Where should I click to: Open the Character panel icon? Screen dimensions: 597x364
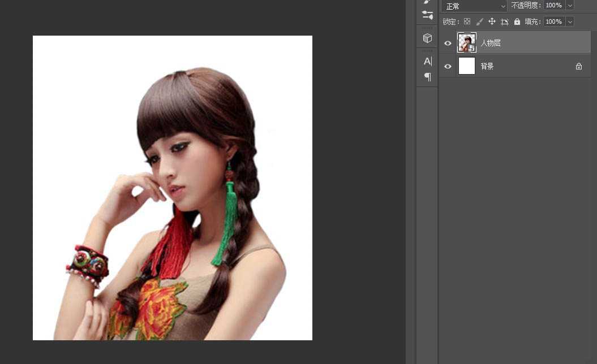tap(427, 61)
